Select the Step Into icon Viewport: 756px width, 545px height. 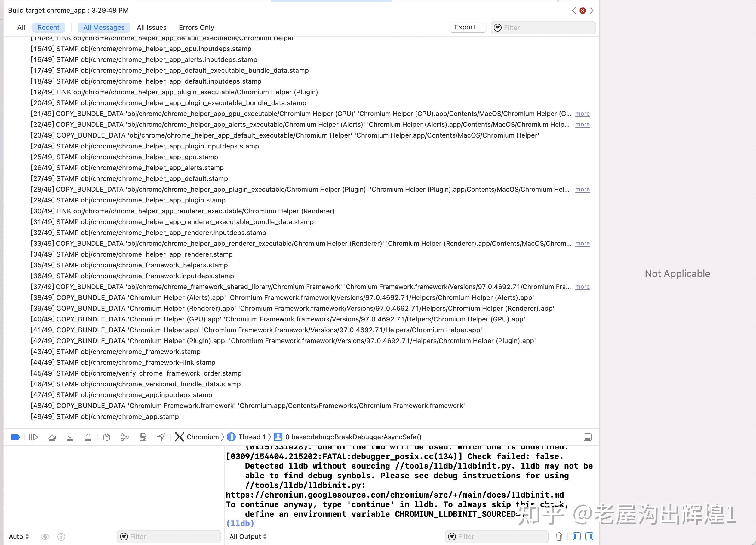pyautogui.click(x=70, y=437)
